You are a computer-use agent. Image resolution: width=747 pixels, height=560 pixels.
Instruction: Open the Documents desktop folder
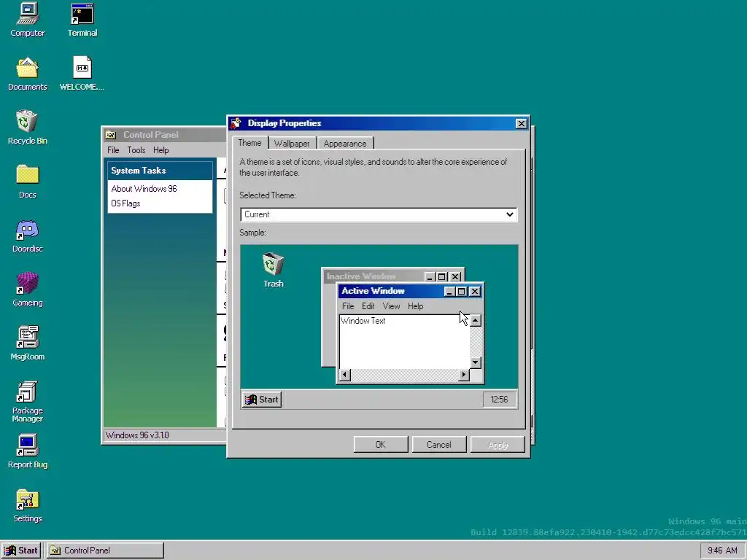click(x=27, y=74)
